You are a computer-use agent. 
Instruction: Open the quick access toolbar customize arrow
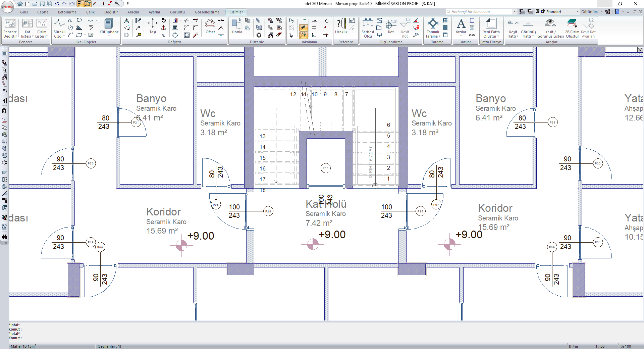128,4
